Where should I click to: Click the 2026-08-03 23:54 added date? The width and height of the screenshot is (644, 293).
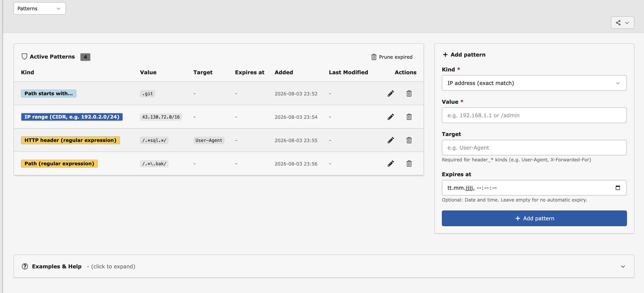click(296, 117)
